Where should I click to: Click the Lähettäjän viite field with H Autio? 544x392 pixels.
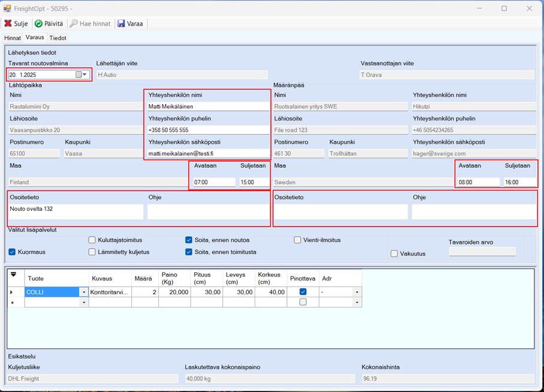click(x=182, y=75)
